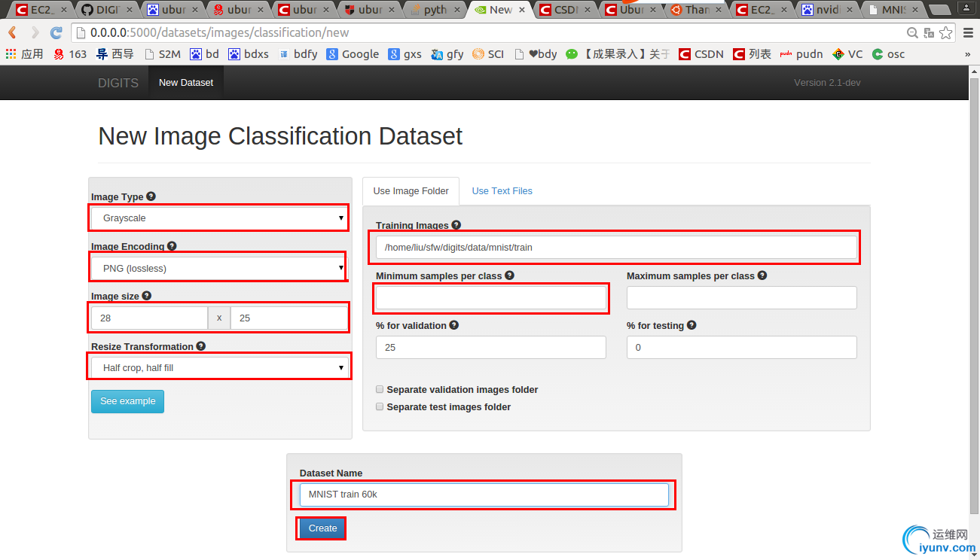The height and width of the screenshot is (560, 980).
Task: Open the DIGITS home link
Action: [x=118, y=83]
